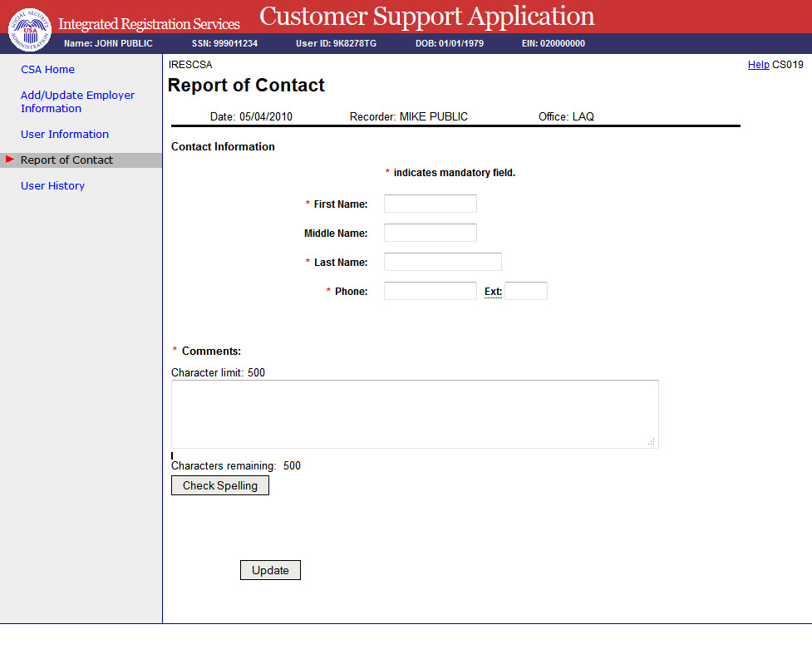The height and width of the screenshot is (654, 812).
Task: Click the 'Last Name:' label
Action: click(340, 262)
